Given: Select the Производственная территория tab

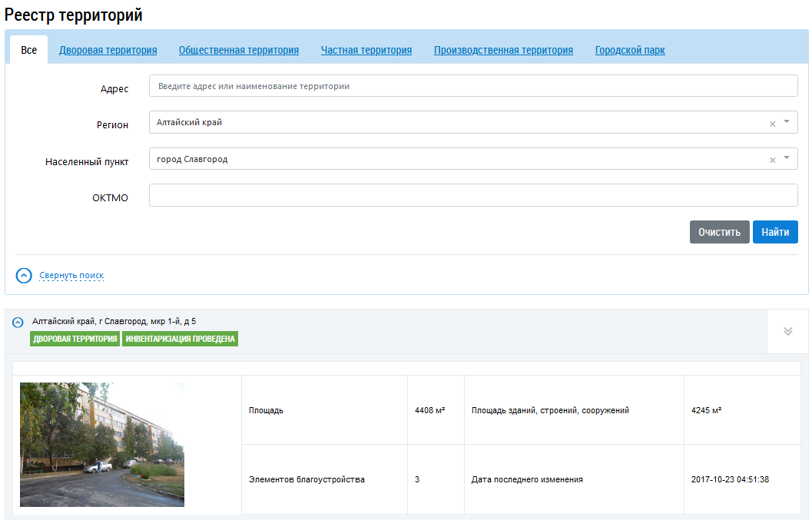Looking at the screenshot, I should coord(503,50).
